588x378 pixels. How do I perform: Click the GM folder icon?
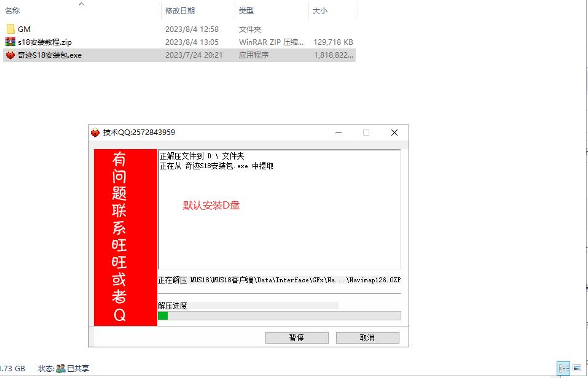tap(10, 29)
